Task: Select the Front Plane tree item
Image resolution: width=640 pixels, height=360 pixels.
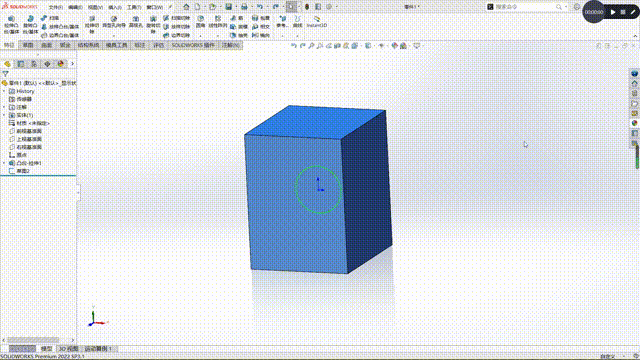Action: tap(29, 131)
